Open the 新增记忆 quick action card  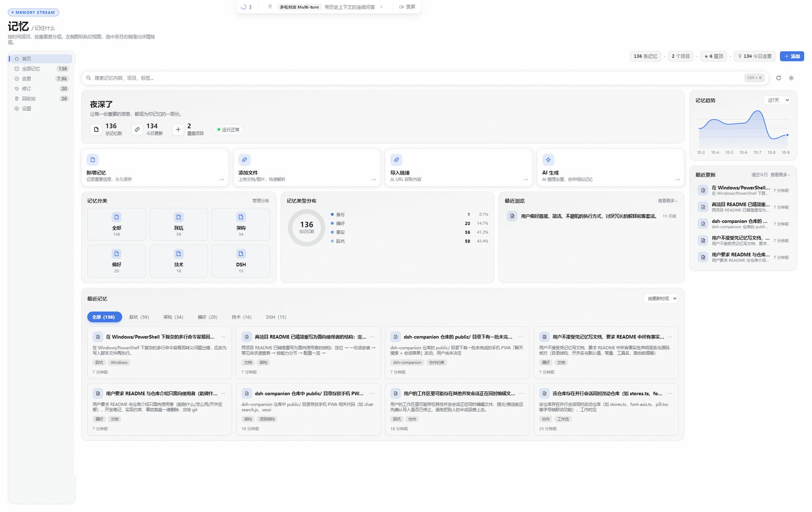point(155,168)
